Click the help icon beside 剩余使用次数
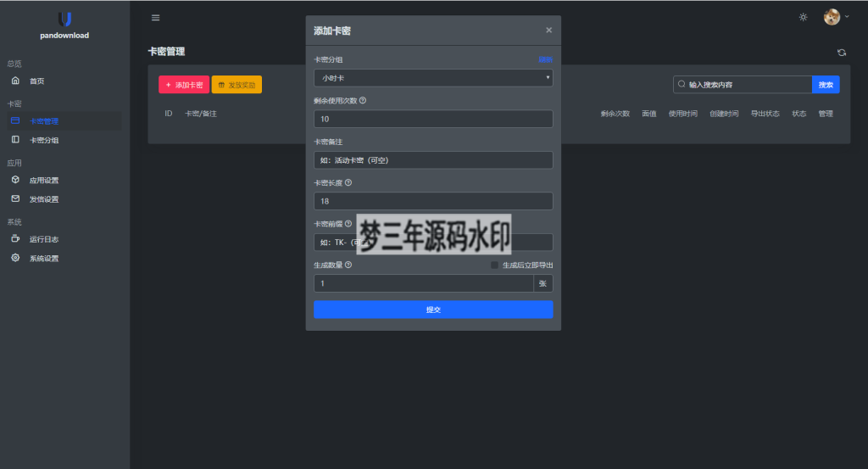 pos(363,100)
